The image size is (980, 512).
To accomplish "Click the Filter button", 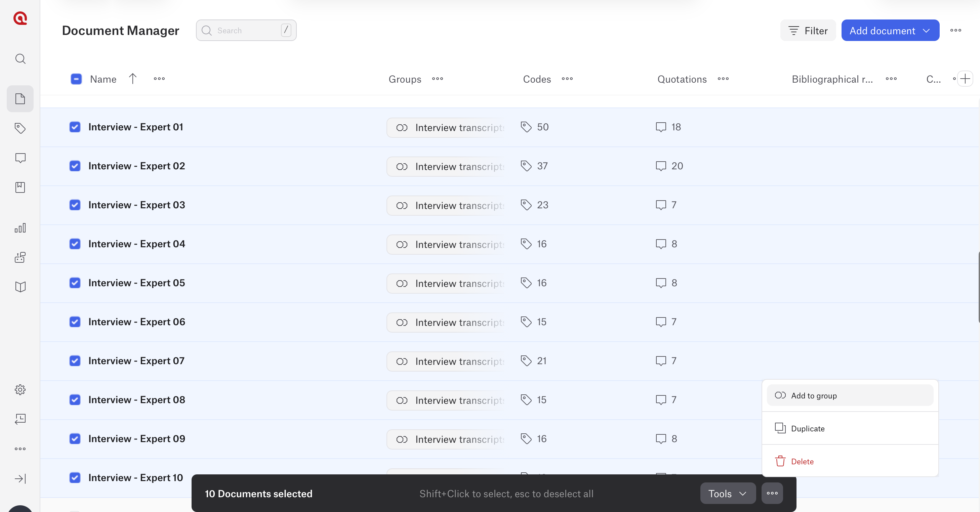I will pyautogui.click(x=808, y=31).
